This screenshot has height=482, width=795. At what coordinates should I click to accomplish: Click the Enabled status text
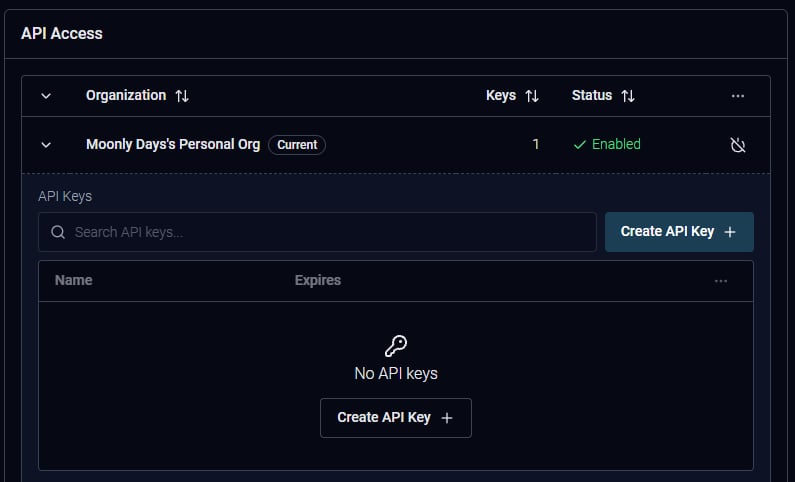point(616,144)
